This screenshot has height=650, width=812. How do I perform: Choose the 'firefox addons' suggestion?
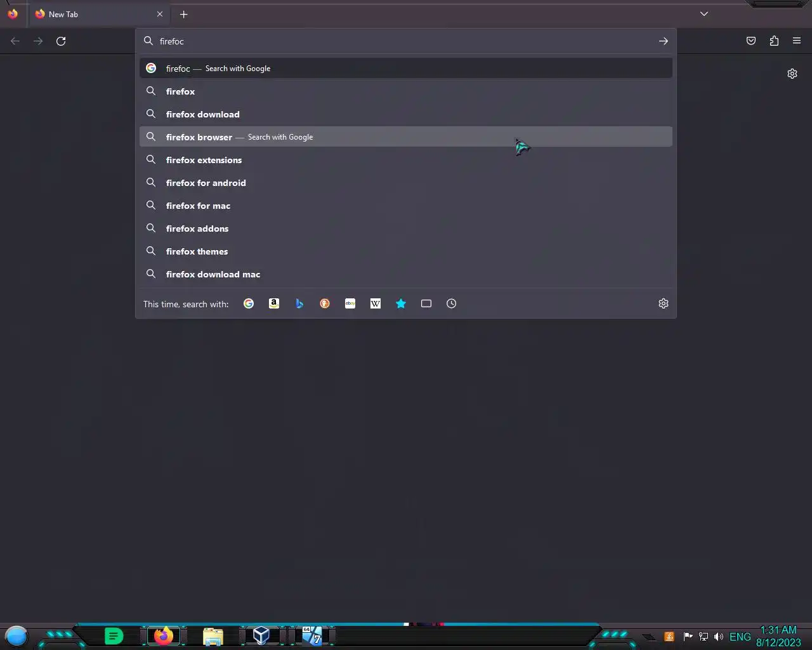point(406,229)
